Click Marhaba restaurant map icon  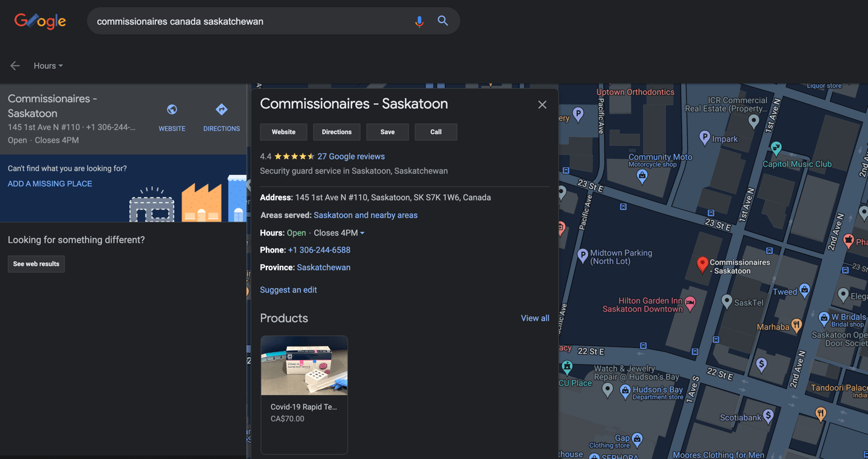coord(797,325)
